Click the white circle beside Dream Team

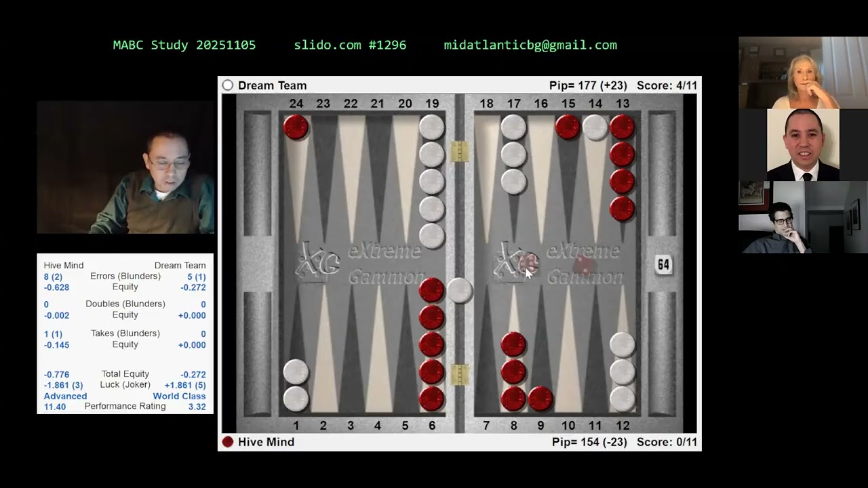pos(228,85)
